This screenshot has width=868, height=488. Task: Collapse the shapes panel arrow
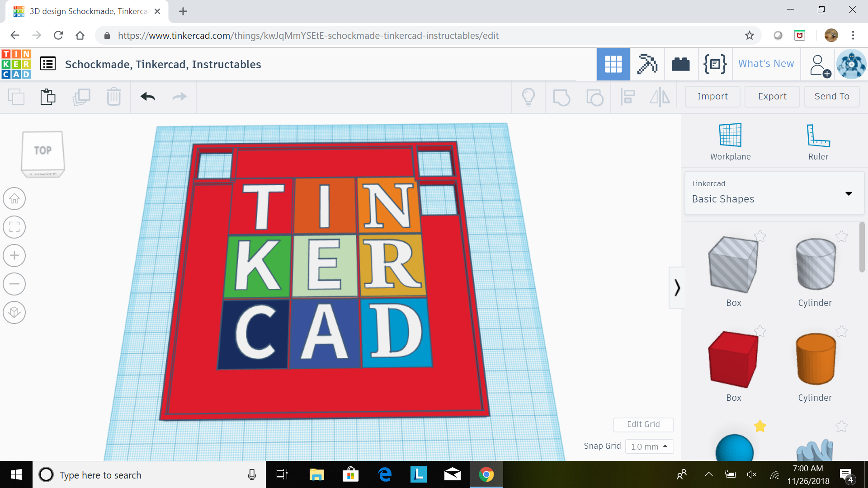[677, 287]
